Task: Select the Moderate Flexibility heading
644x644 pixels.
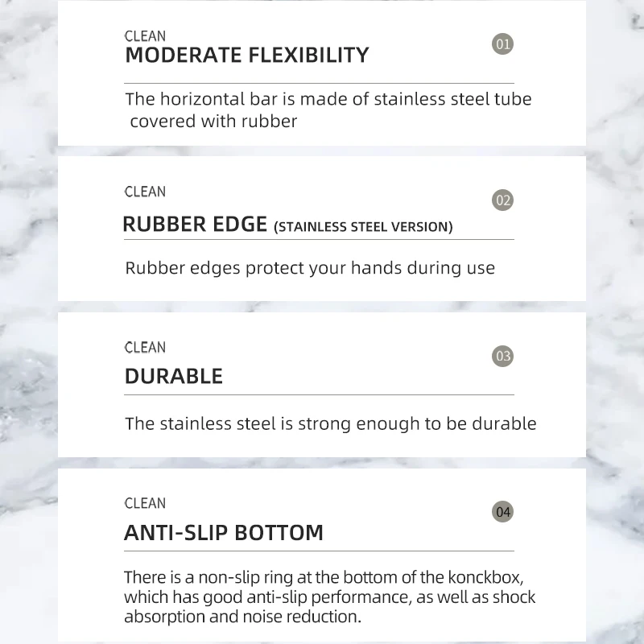Action: [x=246, y=56]
